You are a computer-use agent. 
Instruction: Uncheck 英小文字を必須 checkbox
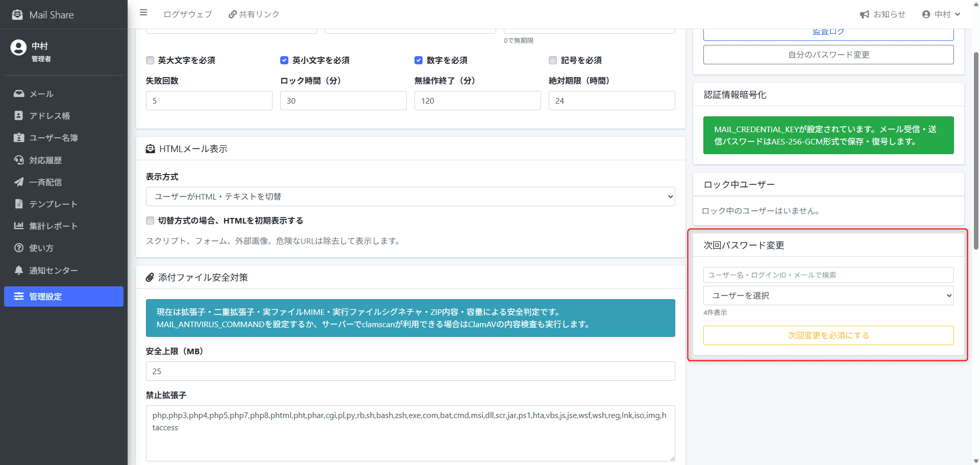pos(284,60)
